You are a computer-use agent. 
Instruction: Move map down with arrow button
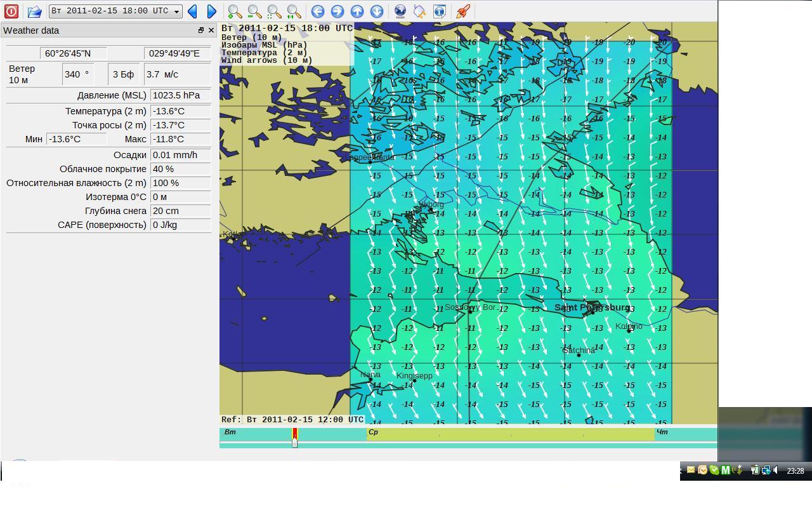pyautogui.click(x=377, y=11)
